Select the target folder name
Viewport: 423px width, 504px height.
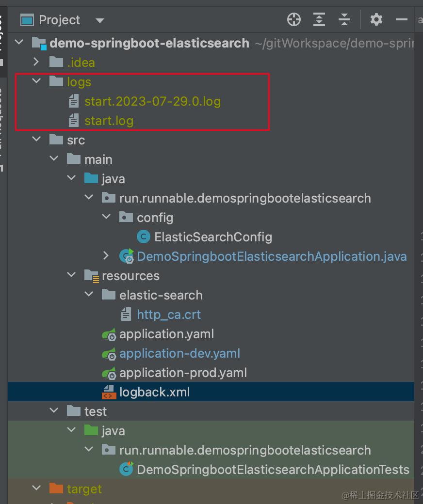click(x=84, y=489)
